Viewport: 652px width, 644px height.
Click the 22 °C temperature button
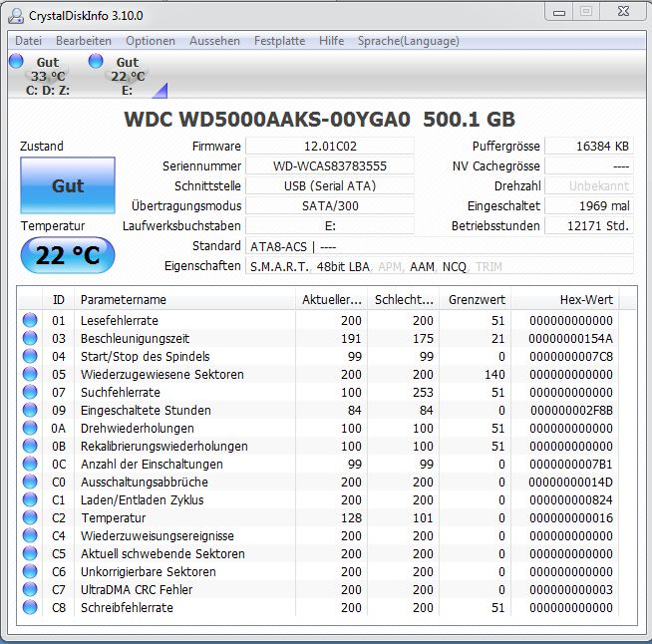tap(68, 255)
